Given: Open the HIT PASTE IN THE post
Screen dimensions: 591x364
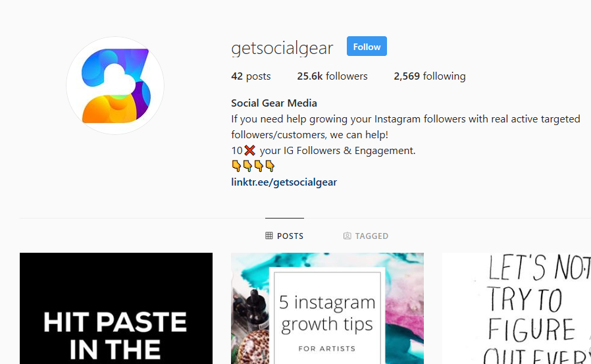Looking at the screenshot, I should [116, 308].
